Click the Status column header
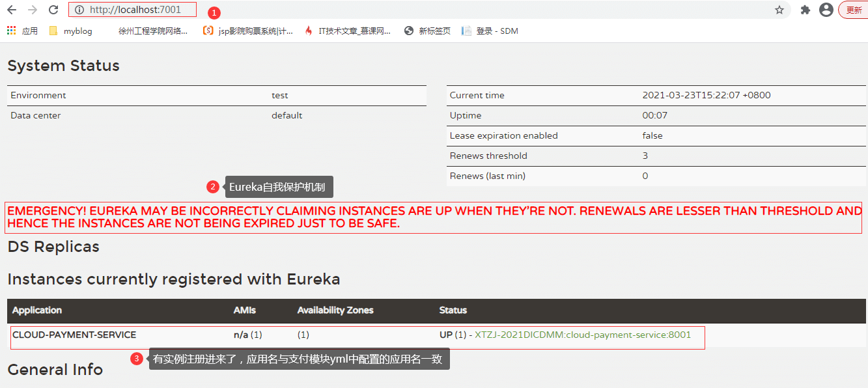The width and height of the screenshot is (868, 388). (x=453, y=310)
